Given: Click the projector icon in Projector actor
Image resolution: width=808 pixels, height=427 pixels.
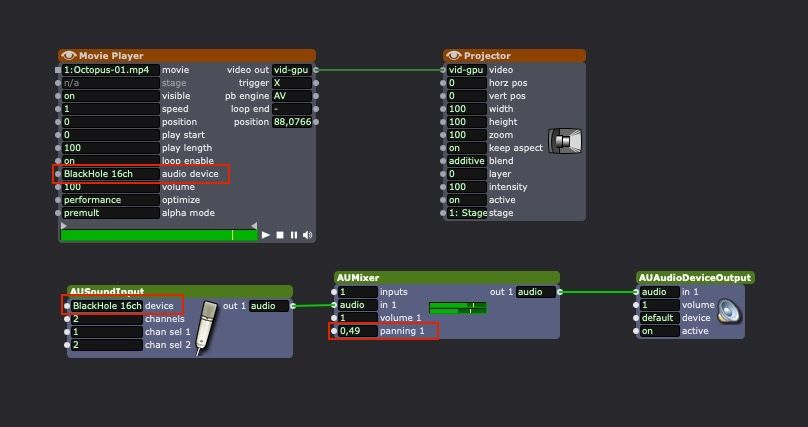Looking at the screenshot, I should [x=565, y=142].
